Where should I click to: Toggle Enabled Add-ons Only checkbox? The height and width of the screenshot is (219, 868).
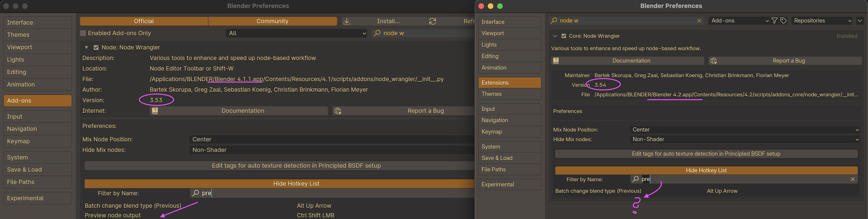coord(83,33)
